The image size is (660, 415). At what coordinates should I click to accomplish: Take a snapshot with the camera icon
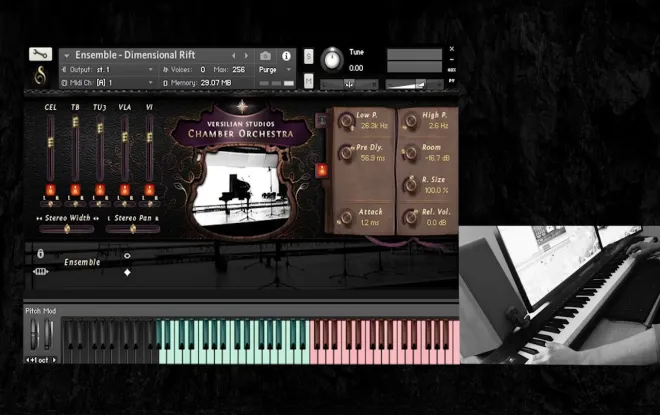(265, 56)
